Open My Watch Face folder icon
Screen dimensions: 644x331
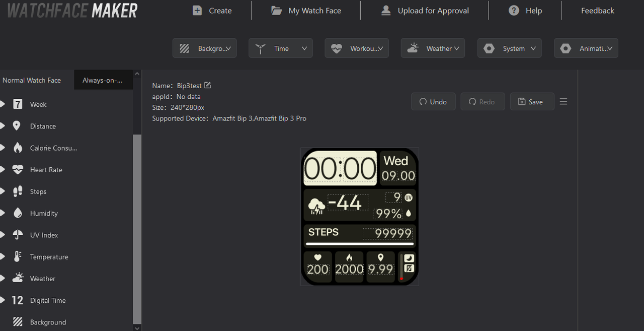pyautogui.click(x=277, y=11)
